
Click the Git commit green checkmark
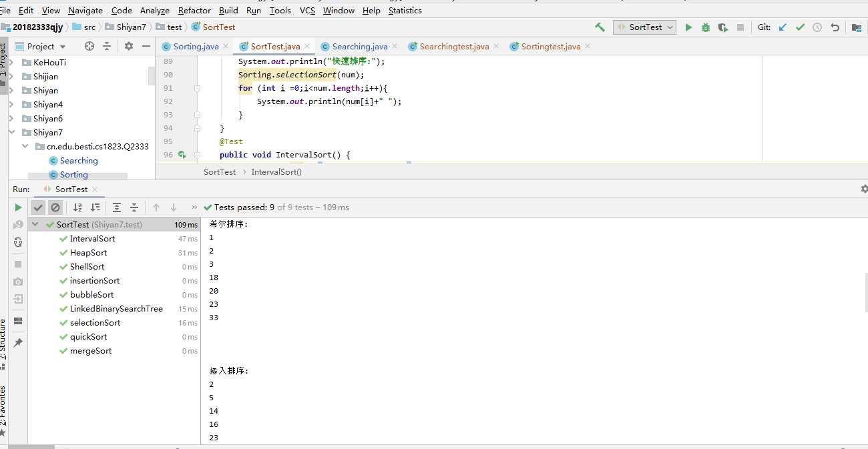[800, 27]
